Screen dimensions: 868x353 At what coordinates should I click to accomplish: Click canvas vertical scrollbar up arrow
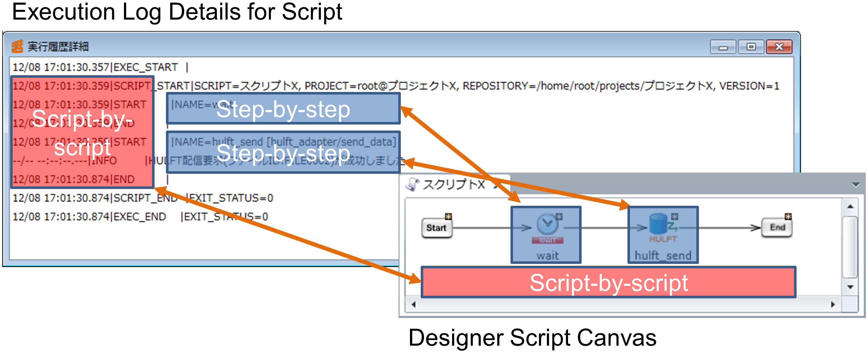[x=850, y=206]
